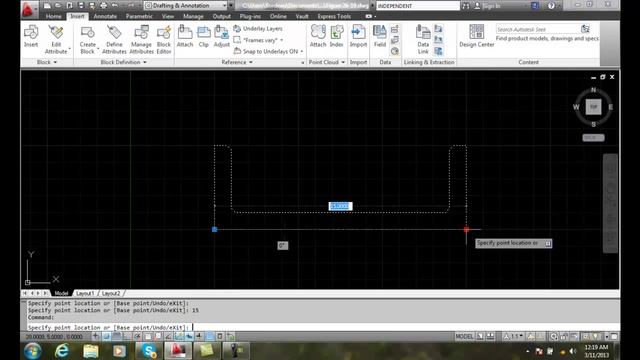The width and height of the screenshot is (640, 360).
Task: Click Point Cloud Index icon
Action: [336, 33]
